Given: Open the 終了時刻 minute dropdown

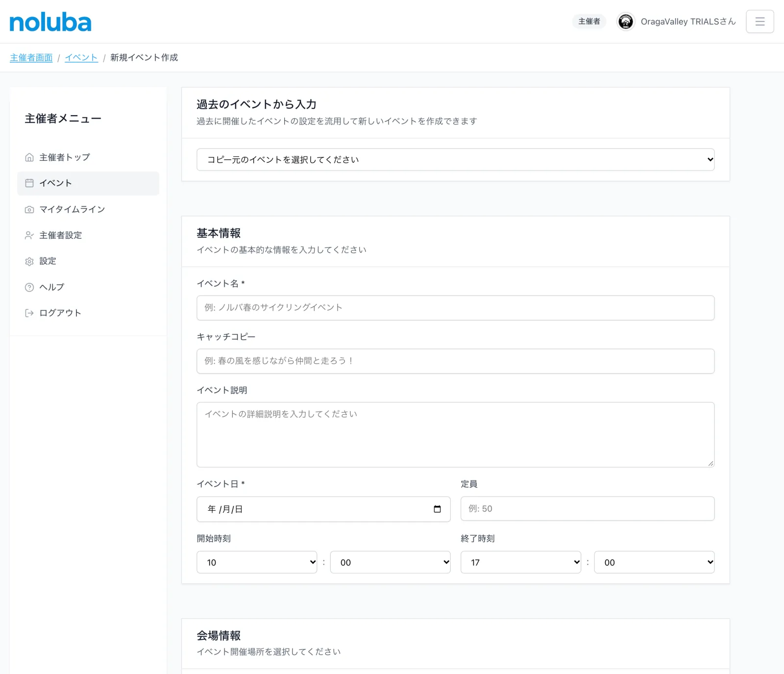Looking at the screenshot, I should tap(654, 562).
